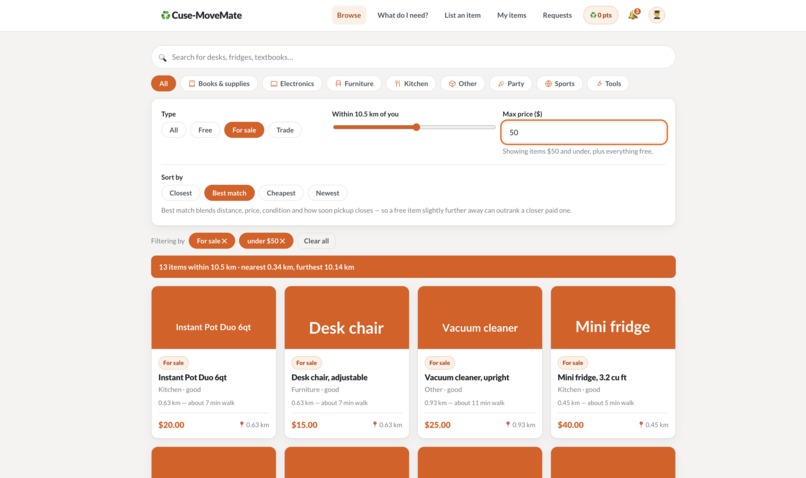806x478 pixels.
Task: Open the My items page
Action: (511, 15)
